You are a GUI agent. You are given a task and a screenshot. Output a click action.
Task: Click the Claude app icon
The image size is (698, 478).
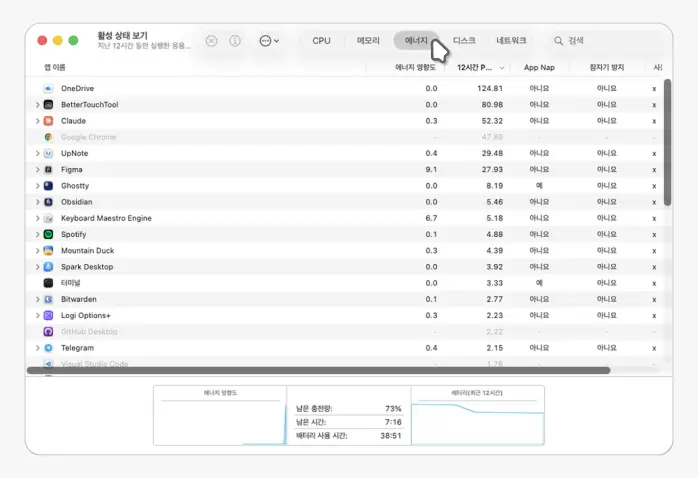48,121
